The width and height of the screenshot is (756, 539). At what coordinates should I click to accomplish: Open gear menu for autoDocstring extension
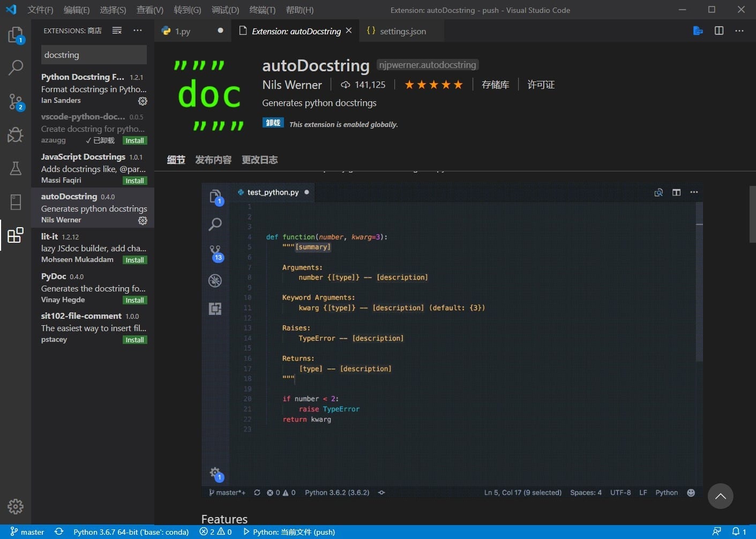point(143,220)
